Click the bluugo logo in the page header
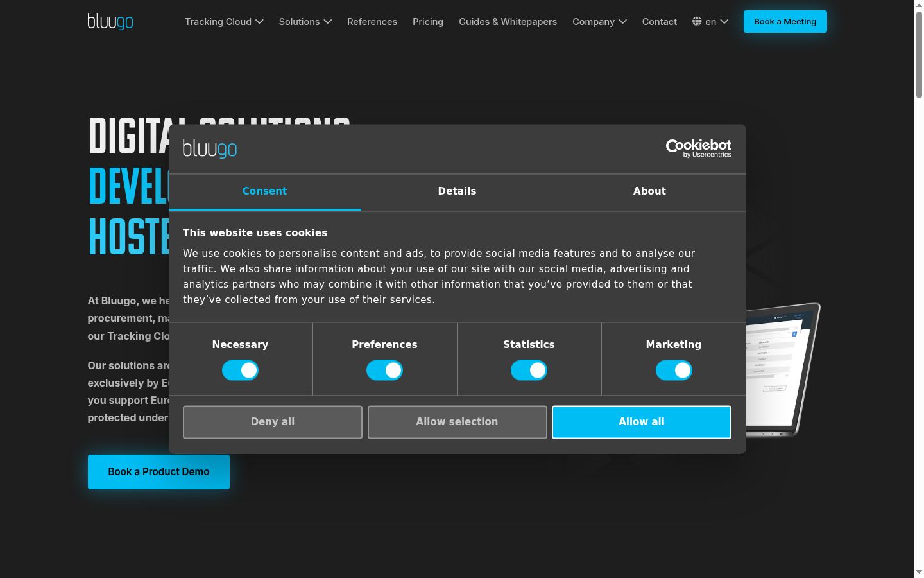This screenshot has height=578, width=924. [x=110, y=22]
